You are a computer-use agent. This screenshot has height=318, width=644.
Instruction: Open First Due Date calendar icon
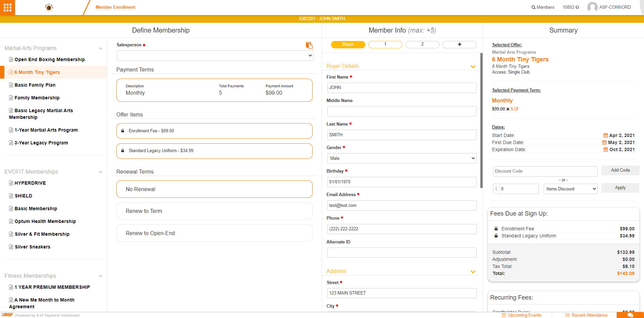[x=604, y=142]
